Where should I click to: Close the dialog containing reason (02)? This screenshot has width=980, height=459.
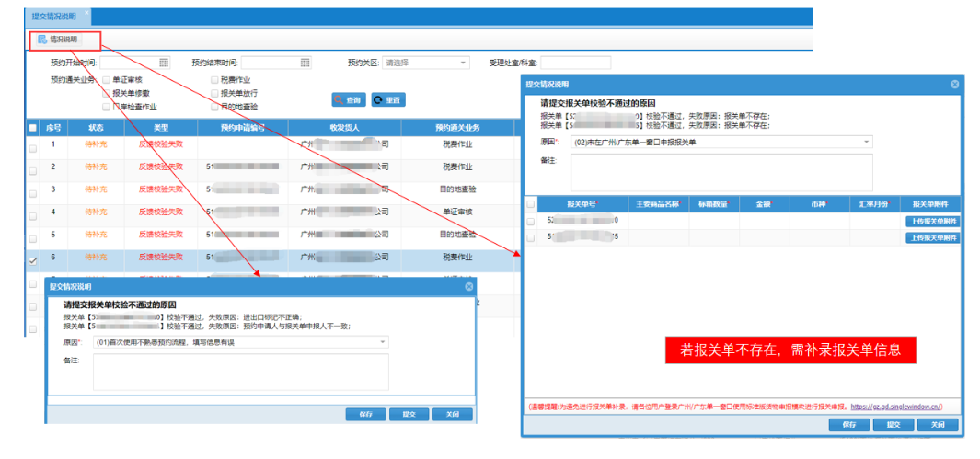point(954,84)
